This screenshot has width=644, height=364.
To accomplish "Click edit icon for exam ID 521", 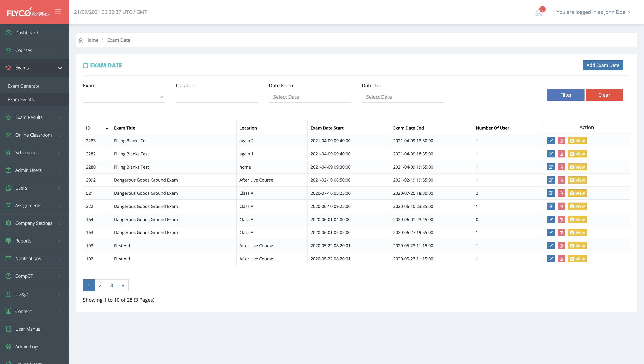I will click(551, 193).
